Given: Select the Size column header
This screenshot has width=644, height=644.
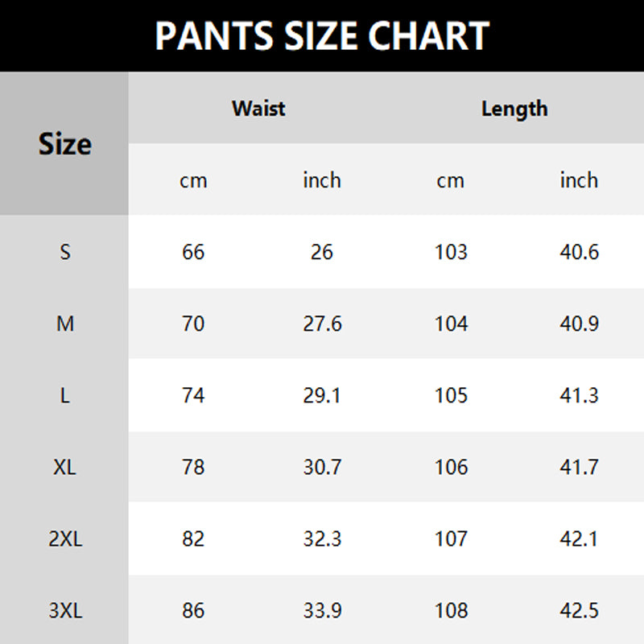Looking at the screenshot, I should pos(64,144).
